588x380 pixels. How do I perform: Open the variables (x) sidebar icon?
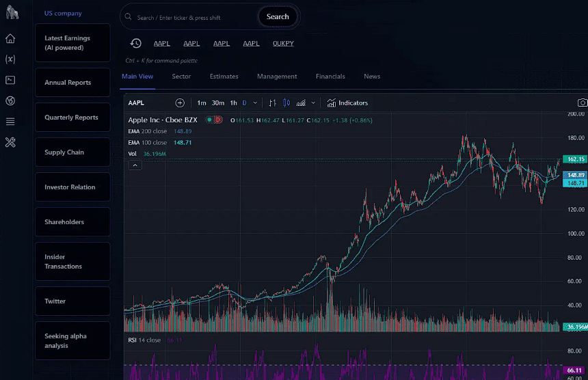tap(10, 59)
